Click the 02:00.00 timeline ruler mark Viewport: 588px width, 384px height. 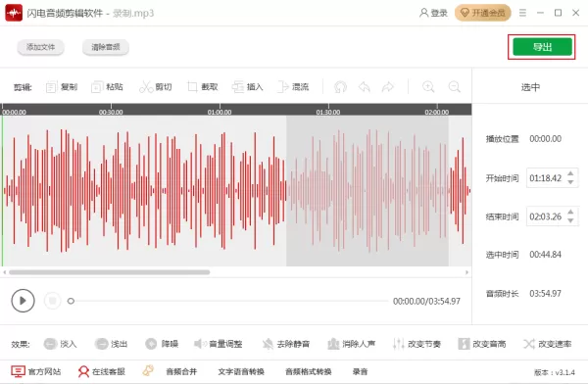tap(437, 112)
